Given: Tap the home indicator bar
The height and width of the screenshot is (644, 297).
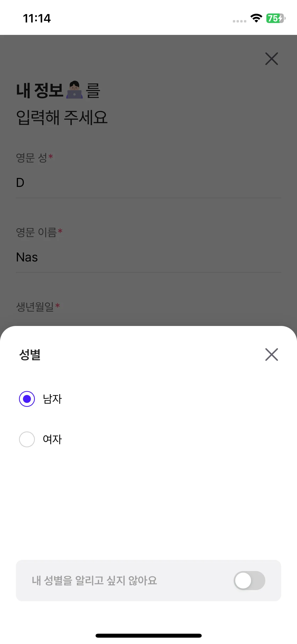Looking at the screenshot, I should point(148,636).
